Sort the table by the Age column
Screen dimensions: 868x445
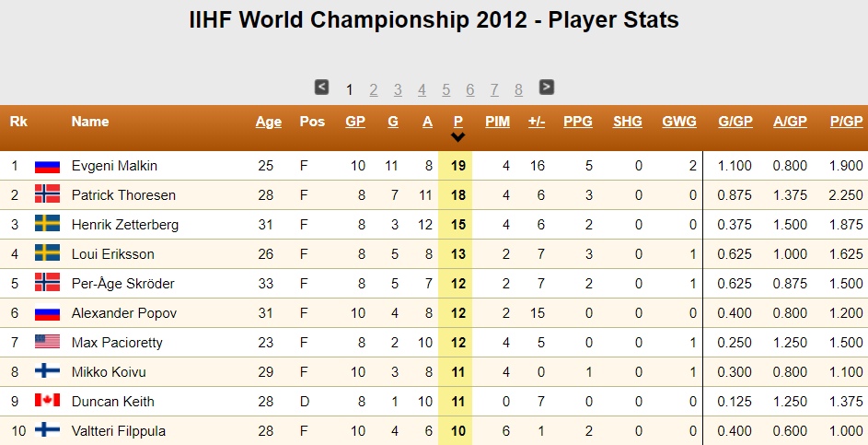[269, 122]
